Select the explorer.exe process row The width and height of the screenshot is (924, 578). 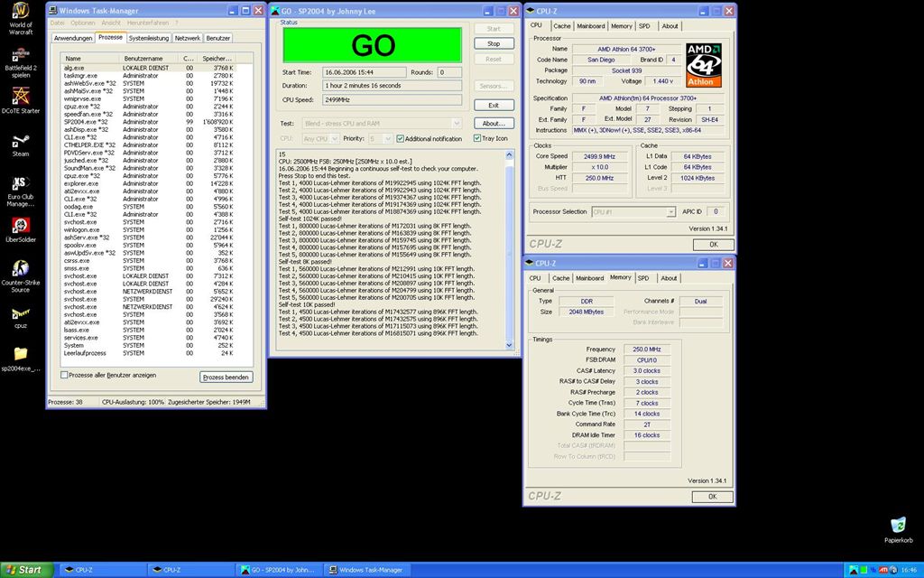point(149,183)
